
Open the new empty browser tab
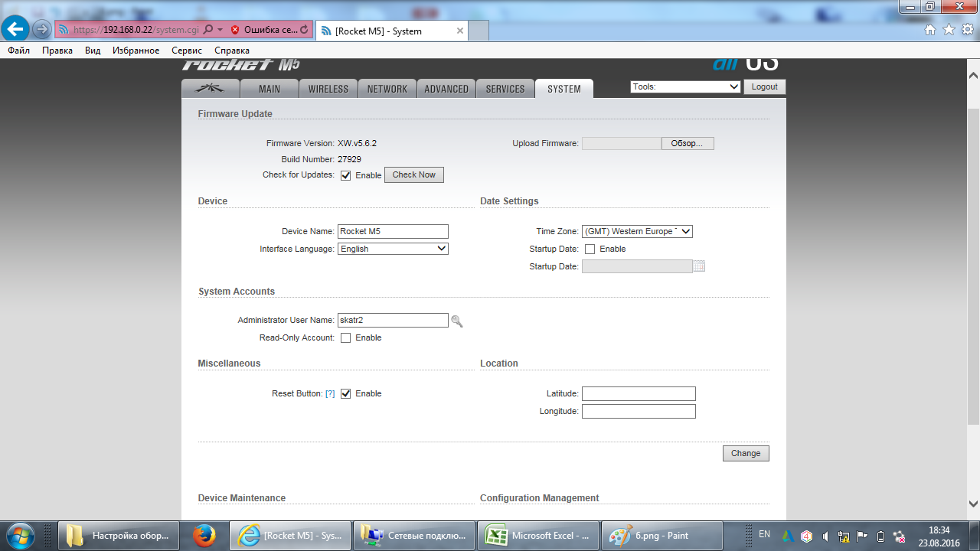coord(479,31)
